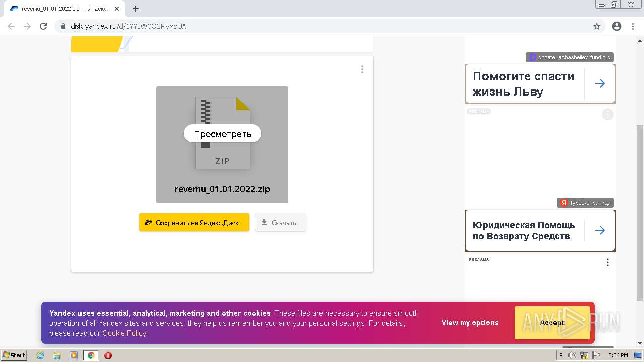
Task: Open the lower Реклама ad options dots
Action: pyautogui.click(x=608, y=262)
